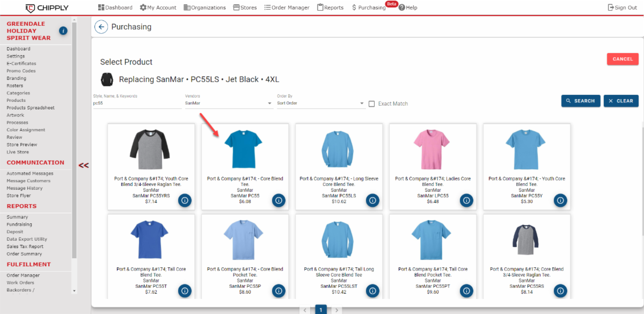Image resolution: width=644 pixels, height=314 pixels.
Task: Open Store Flyer in the sidebar
Action: 19,196
